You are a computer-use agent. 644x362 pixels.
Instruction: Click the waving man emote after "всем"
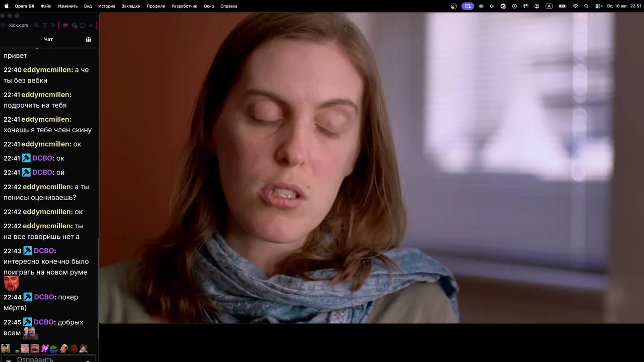30,333
